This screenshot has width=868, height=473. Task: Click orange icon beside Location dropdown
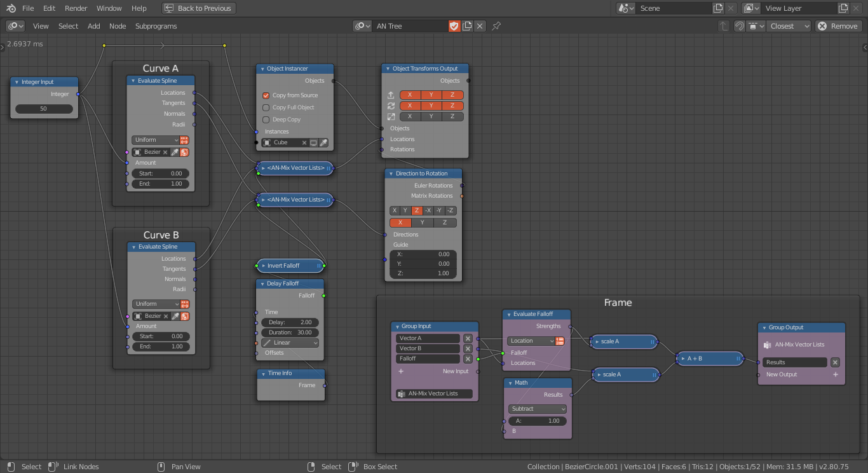pyautogui.click(x=560, y=341)
